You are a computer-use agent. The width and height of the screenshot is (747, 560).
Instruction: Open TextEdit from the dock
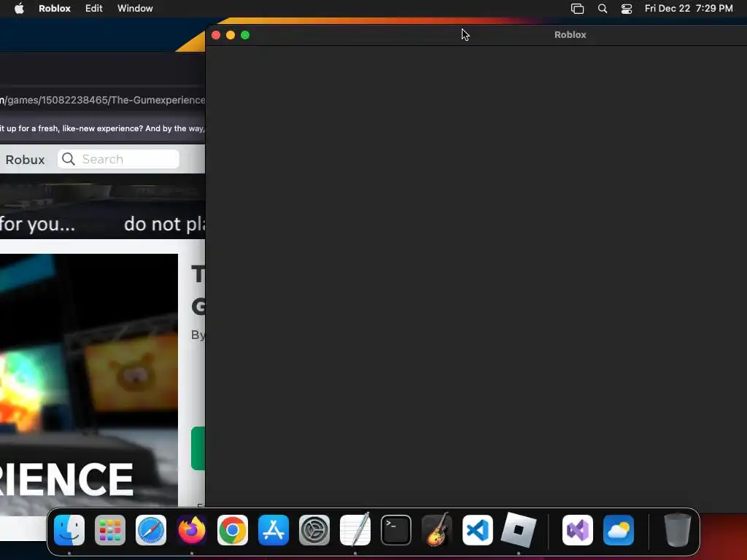pyautogui.click(x=355, y=529)
